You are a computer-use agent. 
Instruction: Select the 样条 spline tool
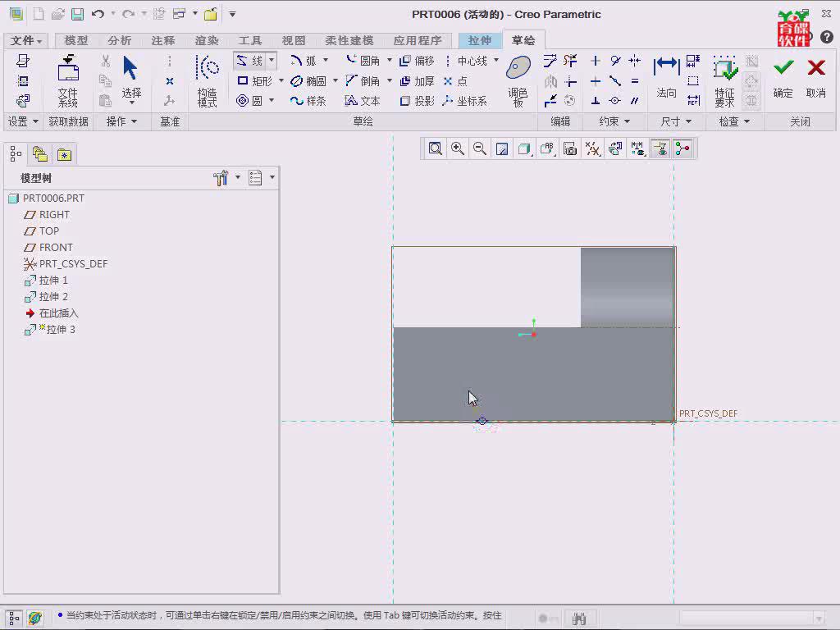308,101
